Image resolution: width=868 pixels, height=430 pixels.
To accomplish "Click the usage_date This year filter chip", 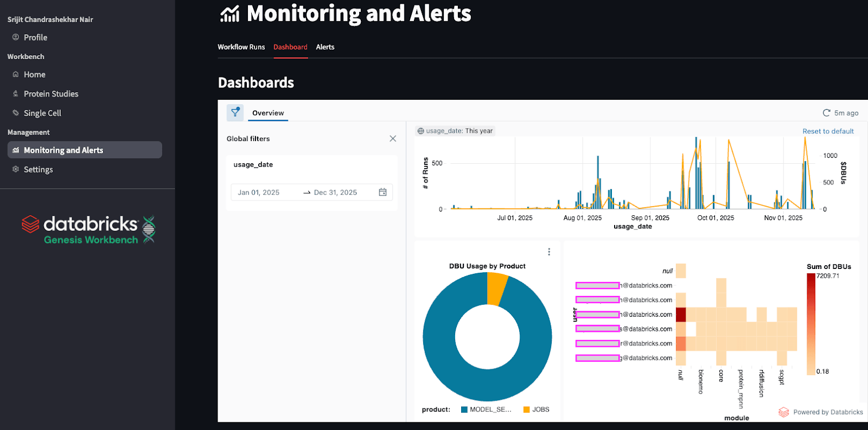I will (x=455, y=131).
